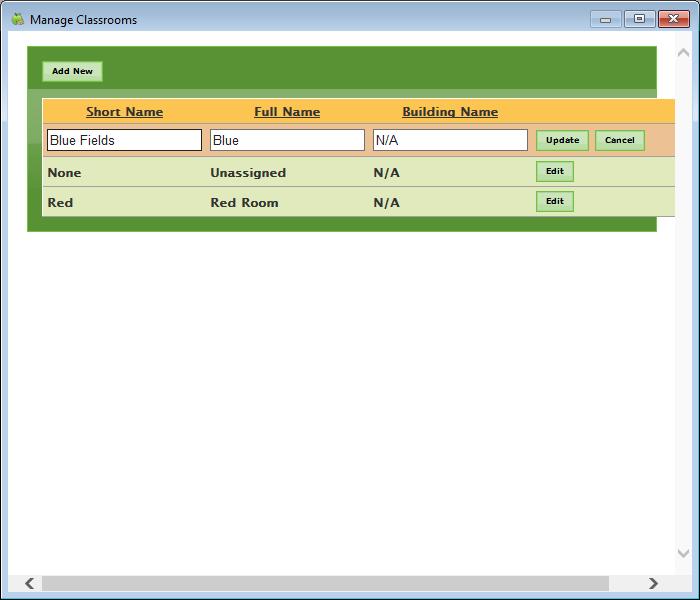Select the 'Red' short name cell

coord(60,203)
